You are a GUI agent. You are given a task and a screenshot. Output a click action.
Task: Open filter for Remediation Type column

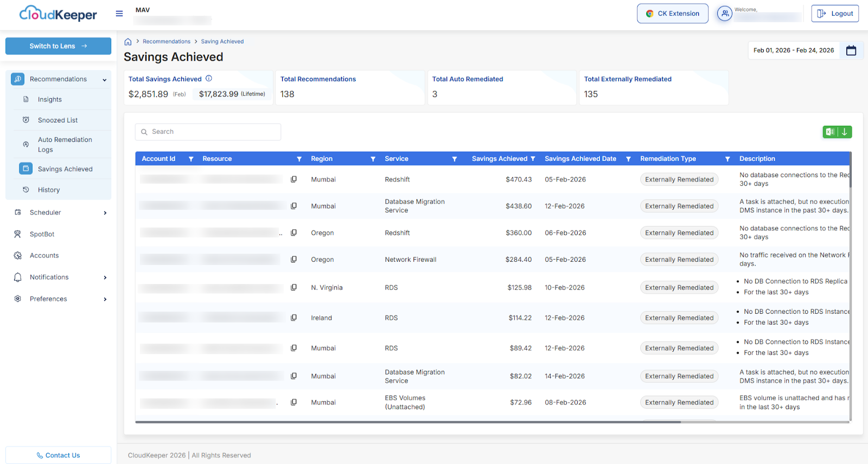click(x=727, y=159)
